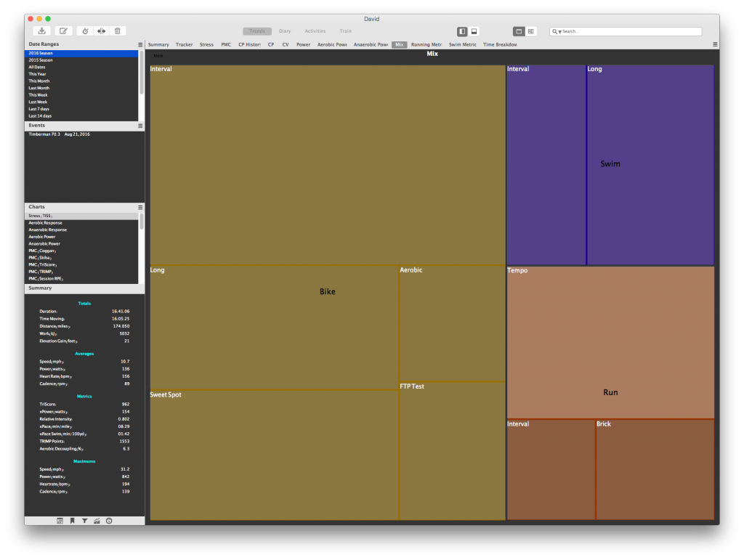The width and height of the screenshot is (744, 560).
Task: Toggle the sidebar visibility button
Action: click(462, 31)
